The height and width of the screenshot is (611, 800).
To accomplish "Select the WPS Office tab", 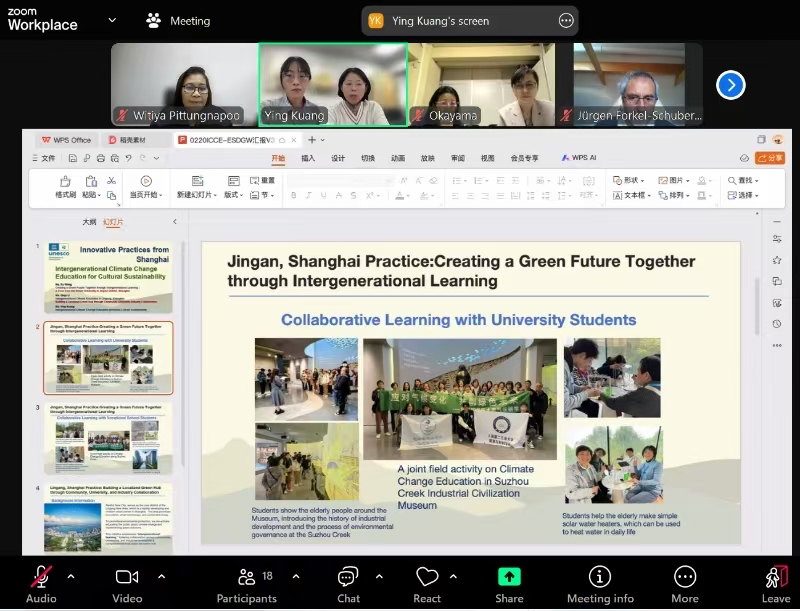I will tap(66, 140).
